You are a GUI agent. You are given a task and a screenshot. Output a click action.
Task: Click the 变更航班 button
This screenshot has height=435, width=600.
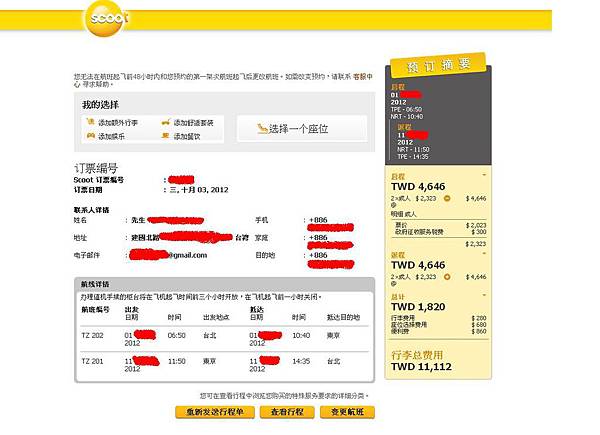click(347, 412)
